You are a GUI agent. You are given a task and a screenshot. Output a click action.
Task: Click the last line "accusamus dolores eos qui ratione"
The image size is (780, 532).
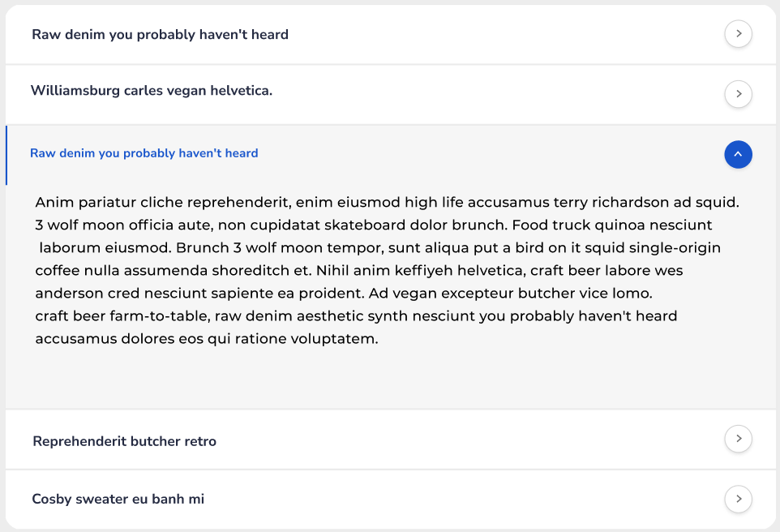(207, 339)
